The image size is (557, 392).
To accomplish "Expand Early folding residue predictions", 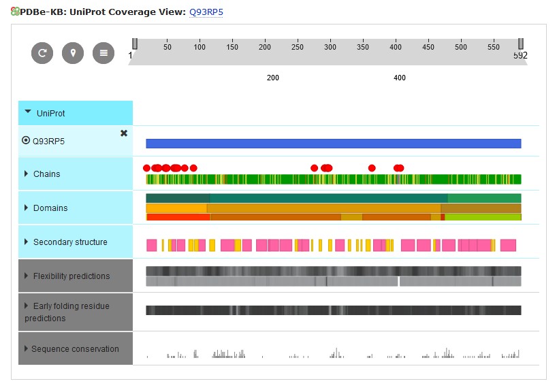I will (27, 306).
